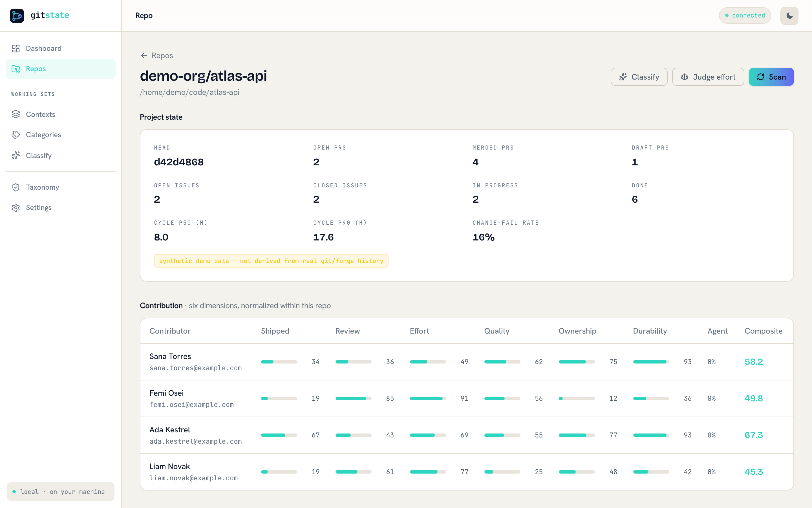Click the demo-org/atlas-api title
812x508 pixels.
pyautogui.click(x=203, y=76)
